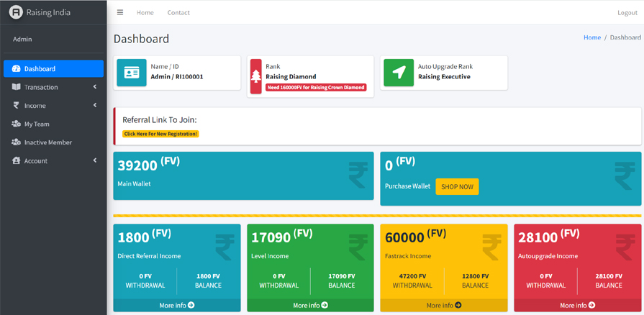Click the Inactive Member icon in sidebar
Screen dimensions: 644x315
[17, 142]
